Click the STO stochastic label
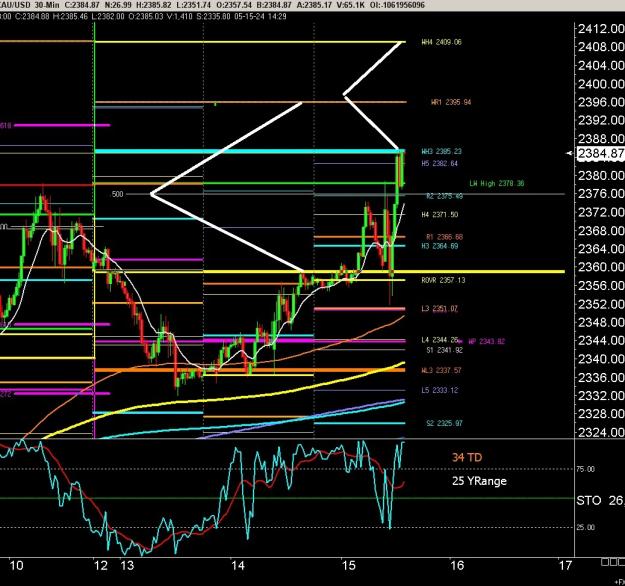This screenshot has height=586, width=625. click(589, 501)
